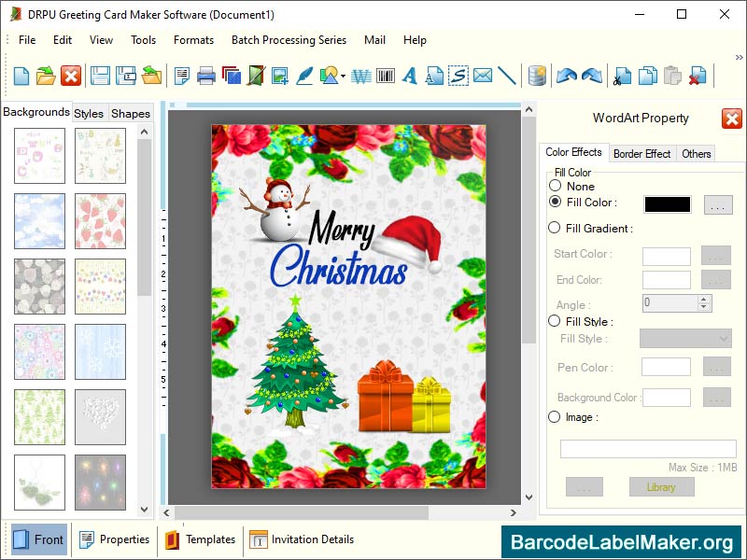
Task: Open the Fill Style dropdown
Action: point(684,339)
